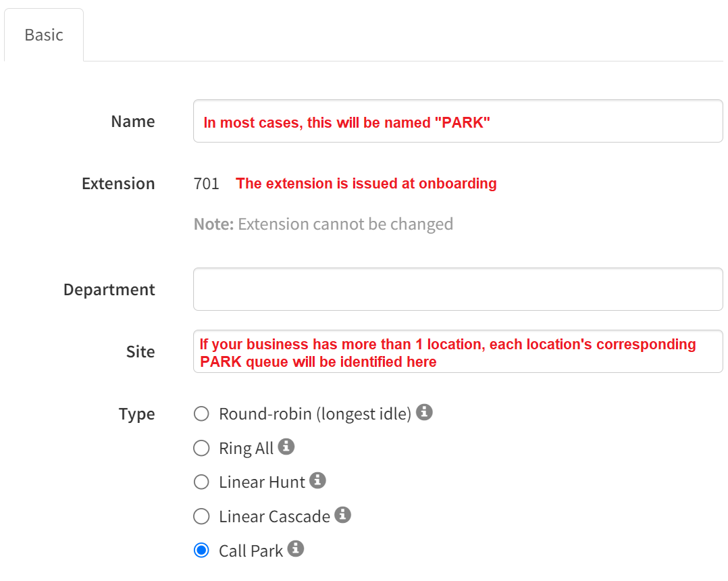The height and width of the screenshot is (581, 728).
Task: Show Ring All info tooltip icon
Action: (286, 447)
